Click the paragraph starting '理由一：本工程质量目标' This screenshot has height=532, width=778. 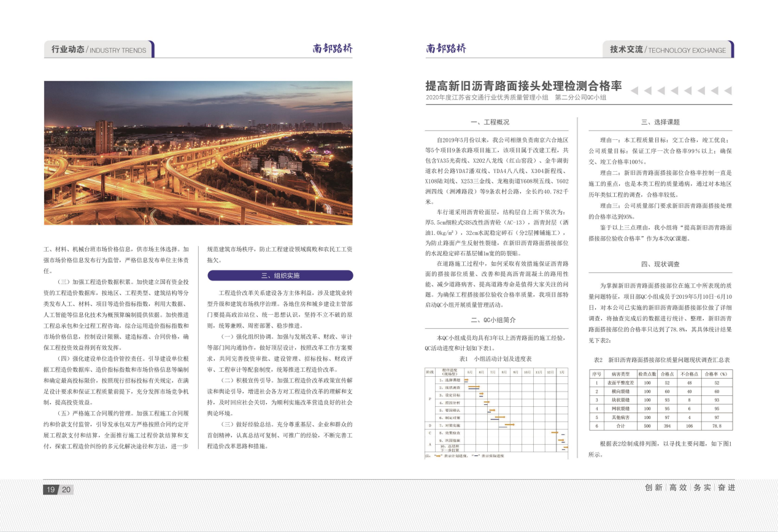coord(660,150)
